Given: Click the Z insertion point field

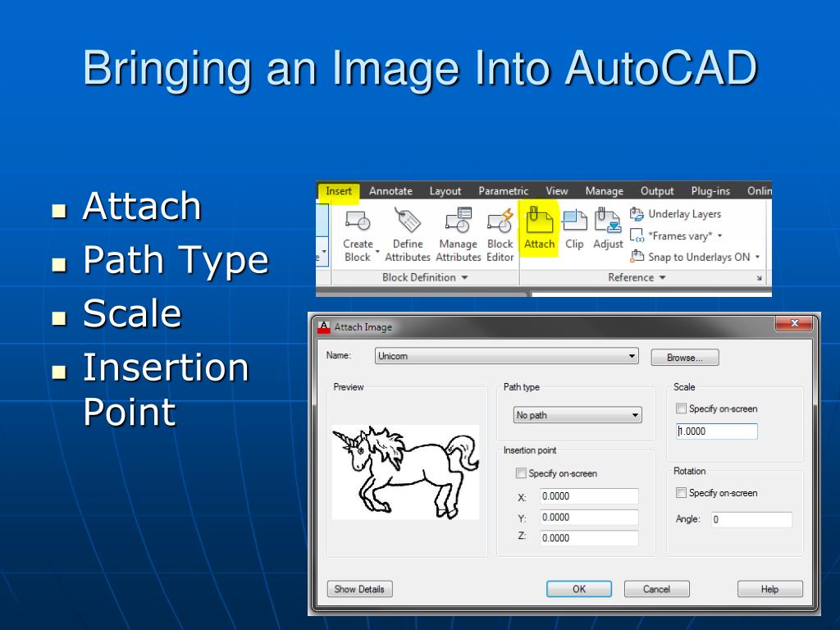Looking at the screenshot, I should pyautogui.click(x=589, y=538).
